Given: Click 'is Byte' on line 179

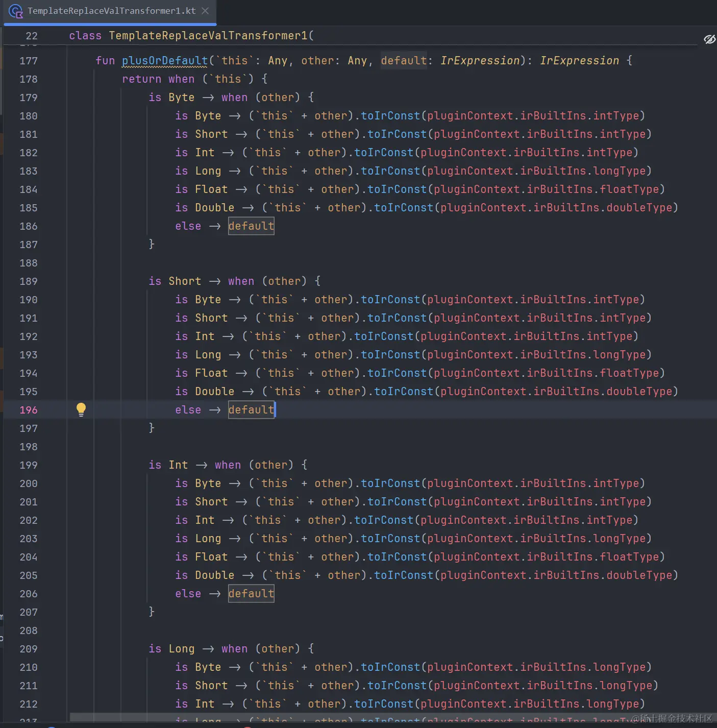Looking at the screenshot, I should coord(171,97).
